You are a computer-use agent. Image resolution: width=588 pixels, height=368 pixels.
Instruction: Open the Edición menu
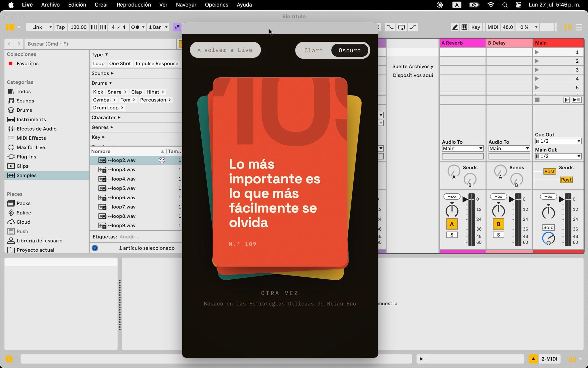(77, 5)
